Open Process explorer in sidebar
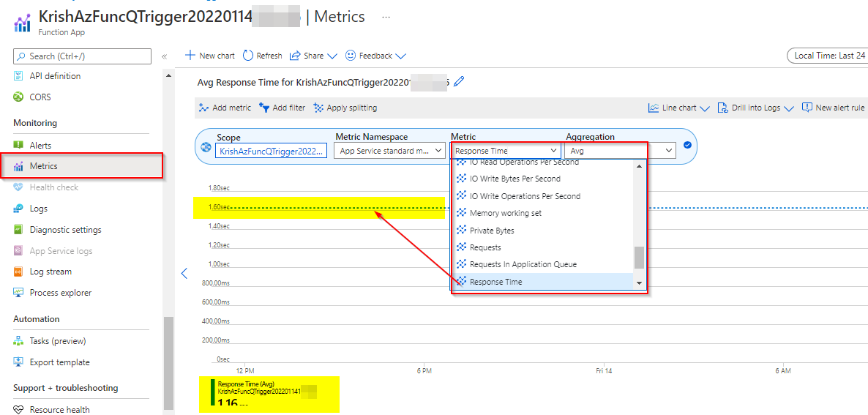 [60, 293]
